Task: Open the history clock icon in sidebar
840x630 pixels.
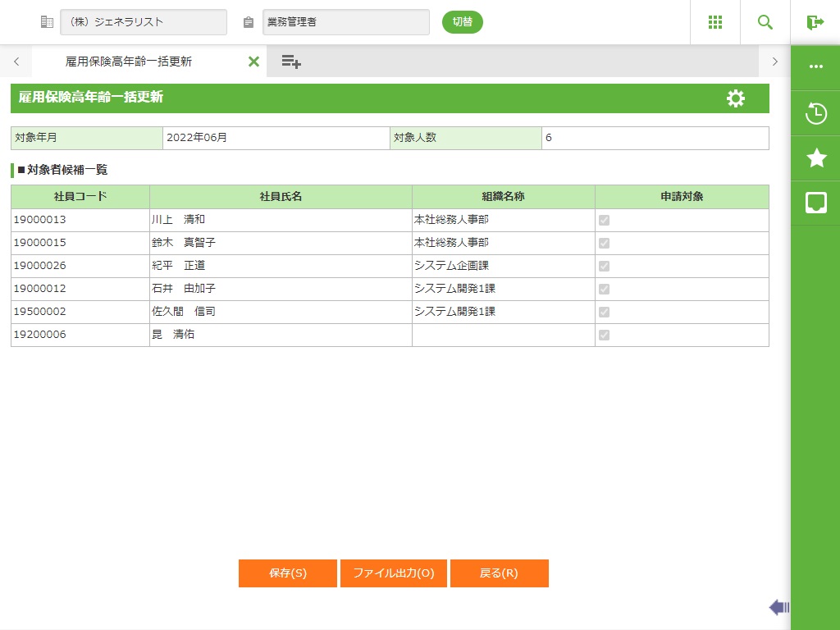Action: pos(815,113)
